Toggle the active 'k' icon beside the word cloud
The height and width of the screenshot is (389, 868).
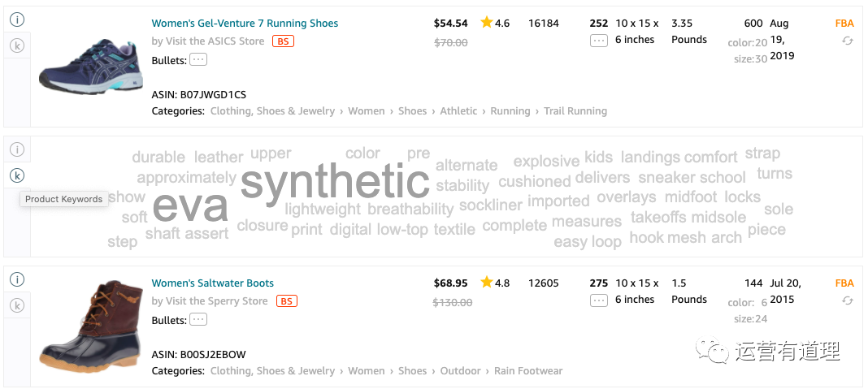point(17,175)
